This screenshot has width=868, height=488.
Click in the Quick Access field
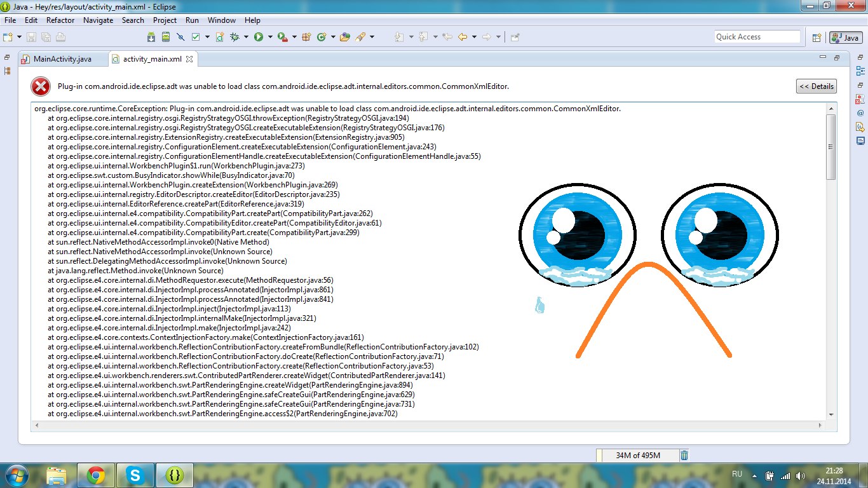[757, 37]
